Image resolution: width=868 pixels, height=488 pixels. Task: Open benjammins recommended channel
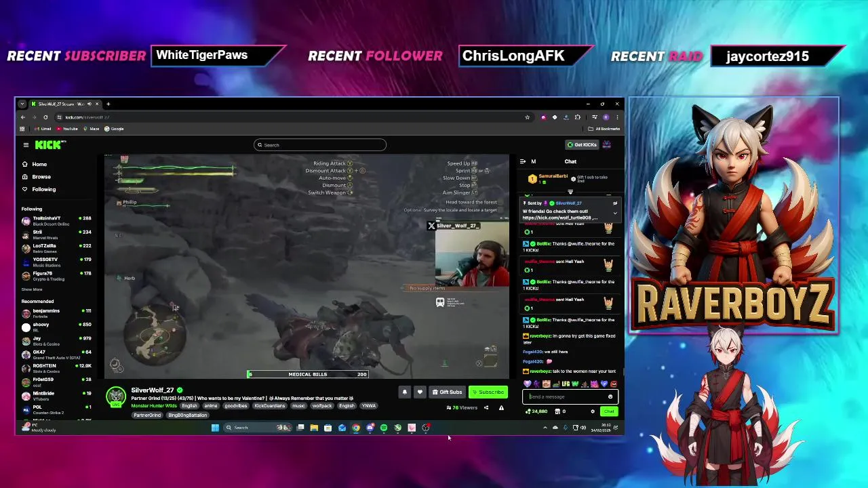58,312
